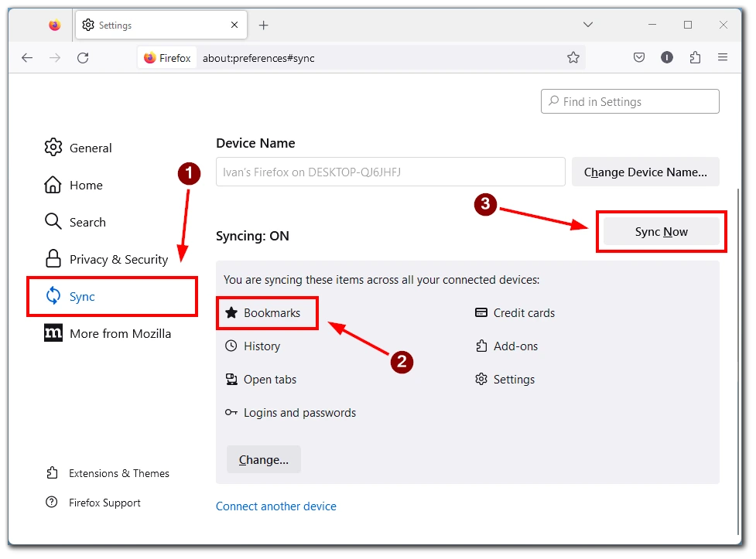Focus the Find in Settings search box

coord(630,101)
